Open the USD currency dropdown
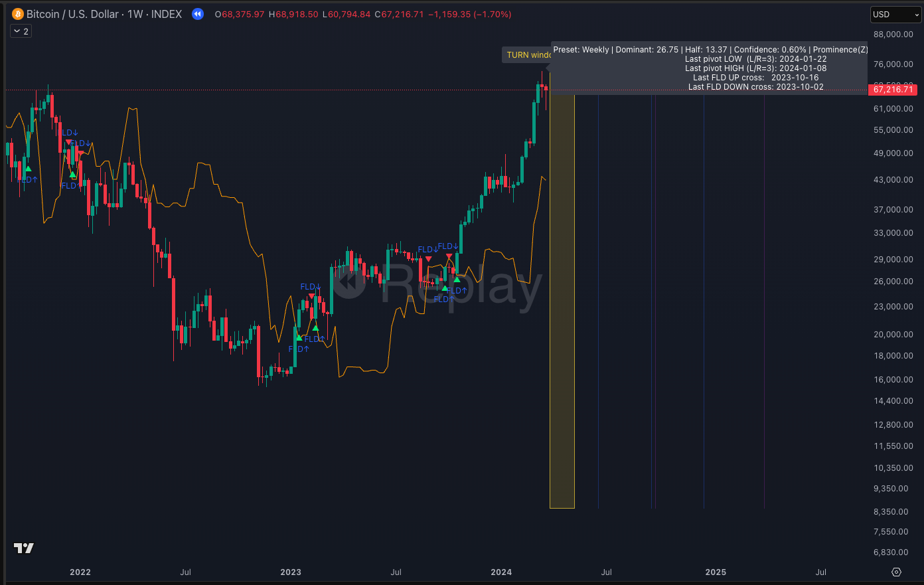The width and height of the screenshot is (924, 585). 895,14
